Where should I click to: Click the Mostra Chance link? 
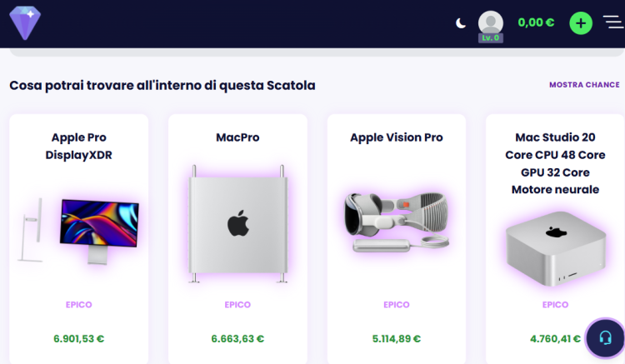point(584,85)
